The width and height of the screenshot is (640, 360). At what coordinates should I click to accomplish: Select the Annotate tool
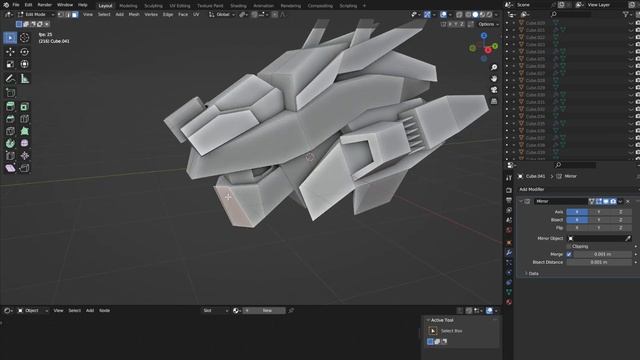click(10, 78)
